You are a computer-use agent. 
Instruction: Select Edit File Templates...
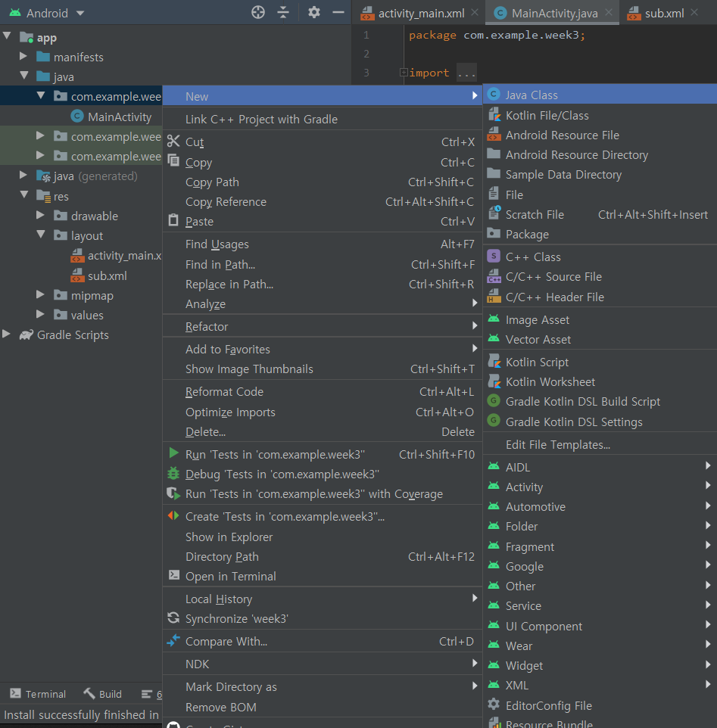tap(600, 445)
